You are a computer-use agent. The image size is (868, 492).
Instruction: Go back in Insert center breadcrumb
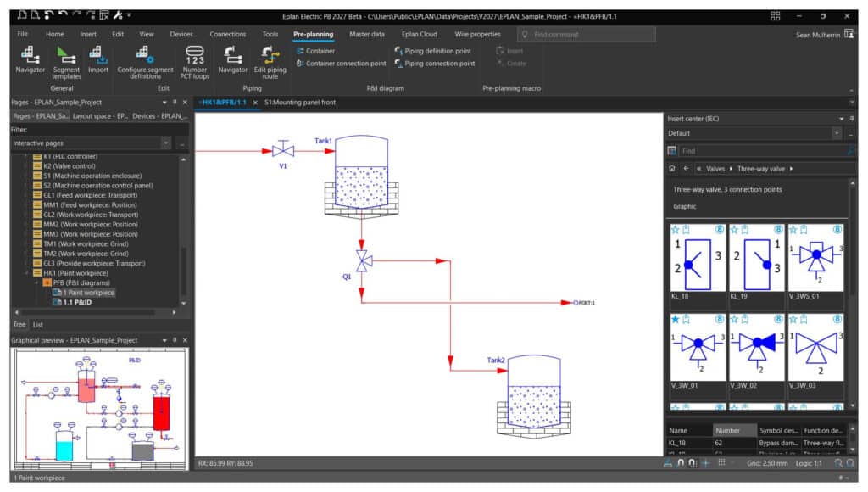click(686, 169)
